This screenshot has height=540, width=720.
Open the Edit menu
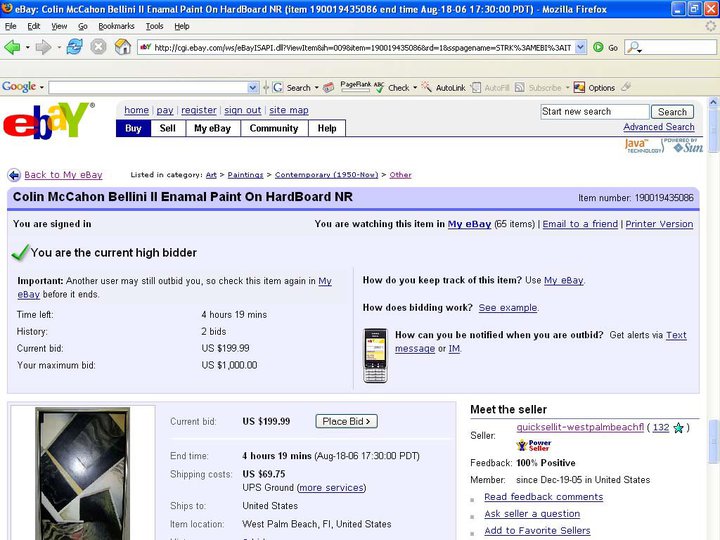click(34, 26)
